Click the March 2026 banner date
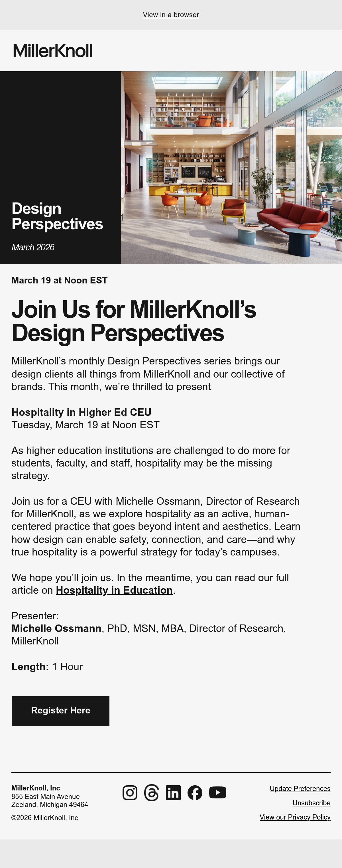This screenshot has width=342, height=868. point(33,247)
